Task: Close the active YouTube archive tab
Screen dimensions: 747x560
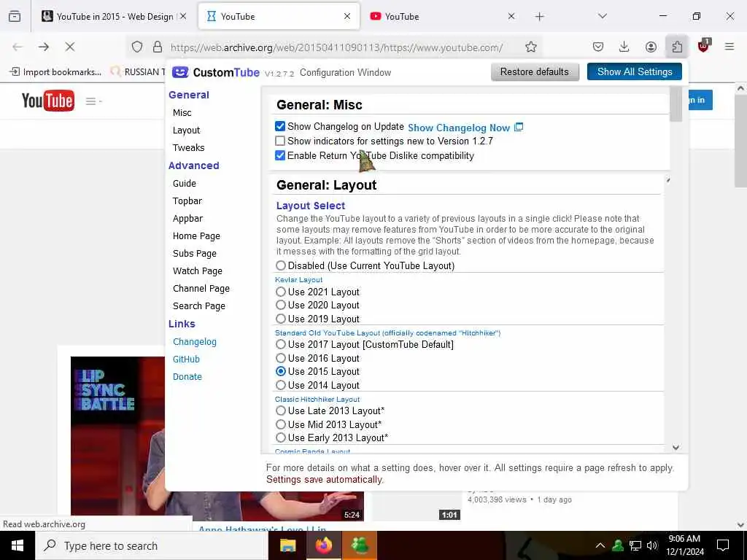Action: coord(347,16)
